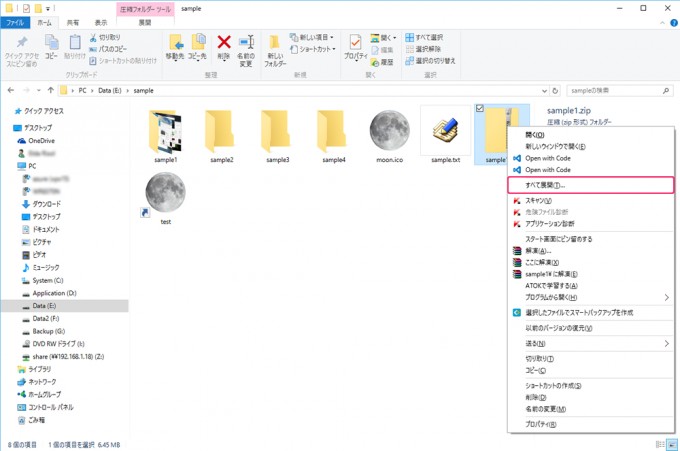Click PC in address breadcrumb
The width and height of the screenshot is (680, 451).
[82, 91]
